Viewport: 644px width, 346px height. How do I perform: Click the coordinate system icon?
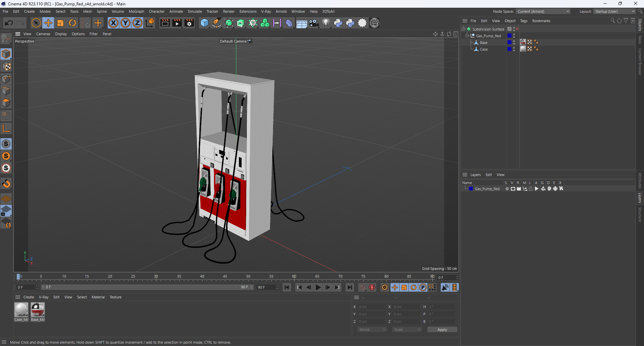point(150,23)
